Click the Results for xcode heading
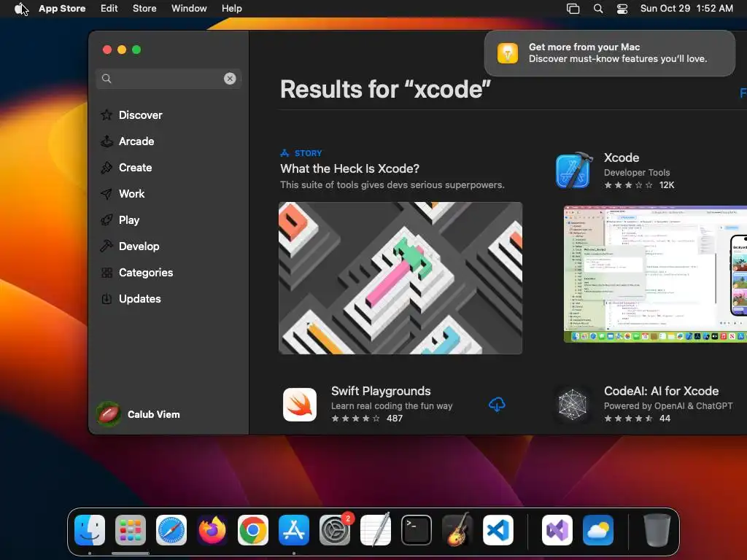Viewport: 747px width, 560px height. click(385, 90)
